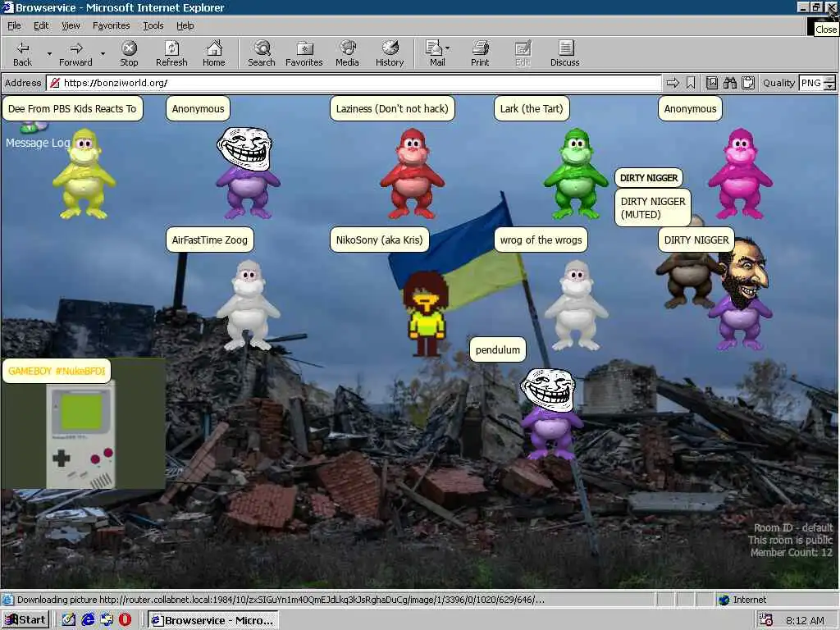The width and height of the screenshot is (840, 630).
Task: Click the Internet Explorer quick launch icon
Action: coord(87,620)
